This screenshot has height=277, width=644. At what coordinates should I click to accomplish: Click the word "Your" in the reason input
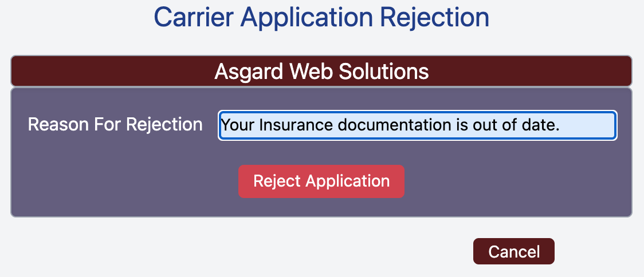(x=238, y=125)
